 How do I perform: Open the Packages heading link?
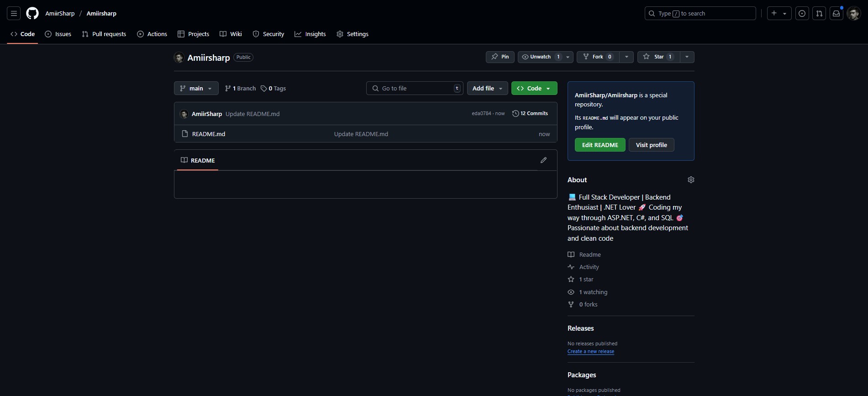click(x=582, y=375)
